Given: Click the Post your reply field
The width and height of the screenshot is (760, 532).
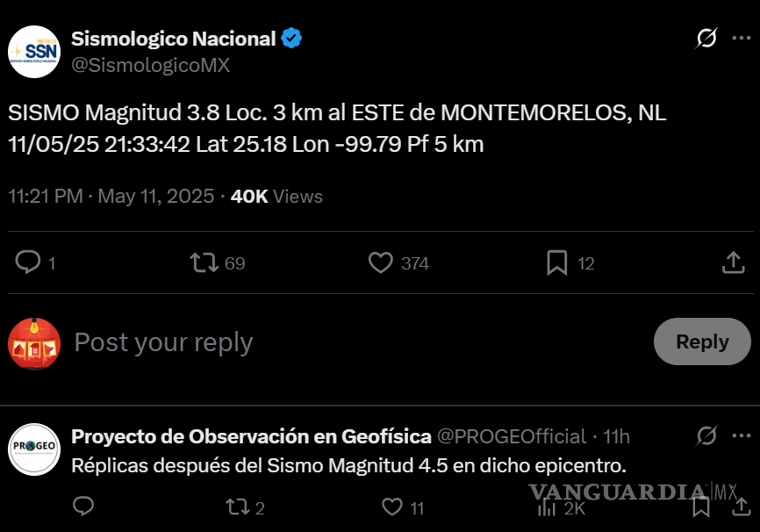Looking at the screenshot, I should [x=163, y=342].
